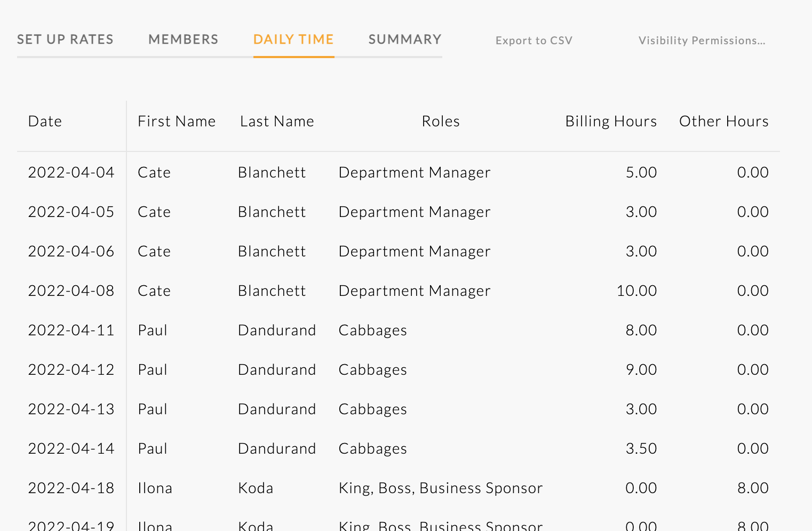Click Department Manager role on 2022-04-05 row

tap(414, 212)
